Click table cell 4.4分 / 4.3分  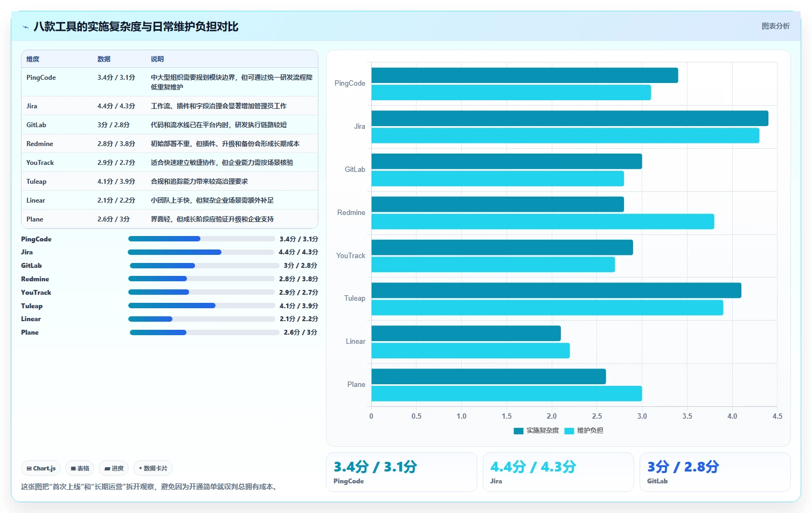coord(116,106)
